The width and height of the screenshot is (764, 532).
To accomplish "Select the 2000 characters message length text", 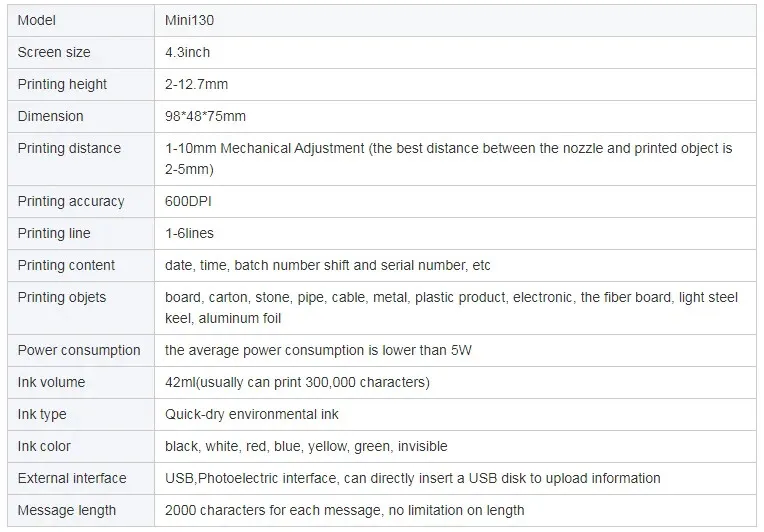I will click(344, 510).
